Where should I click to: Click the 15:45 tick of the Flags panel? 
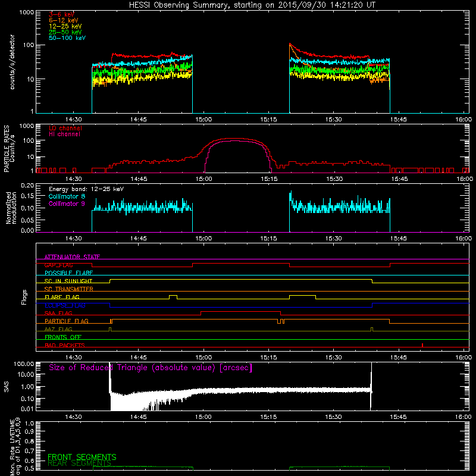tap(399, 358)
